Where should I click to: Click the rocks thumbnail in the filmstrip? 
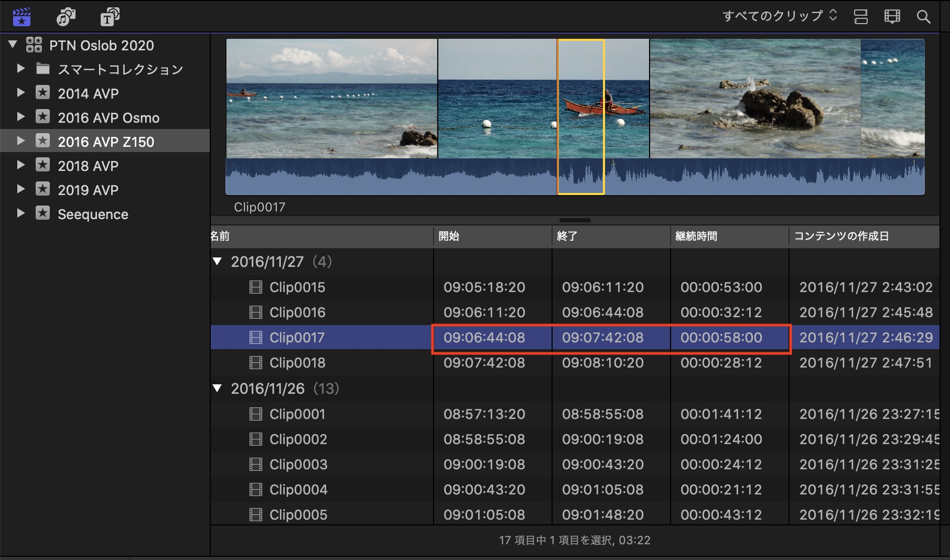[x=754, y=99]
